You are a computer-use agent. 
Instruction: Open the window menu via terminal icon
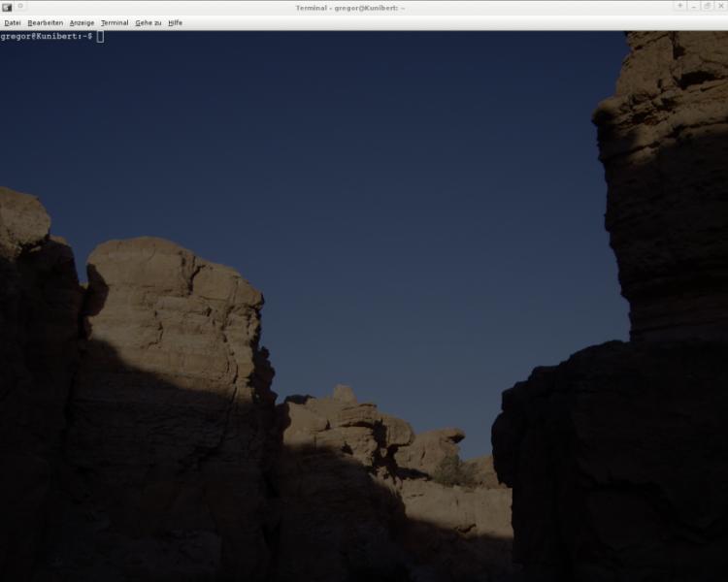pos(7,7)
